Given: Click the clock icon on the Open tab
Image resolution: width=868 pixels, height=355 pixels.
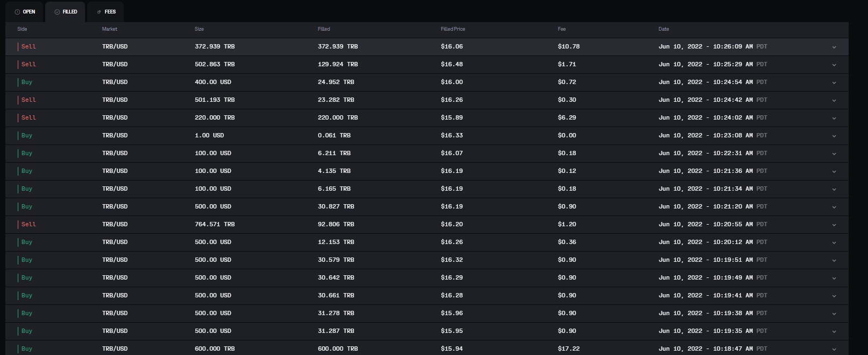Looking at the screenshot, I should (17, 12).
